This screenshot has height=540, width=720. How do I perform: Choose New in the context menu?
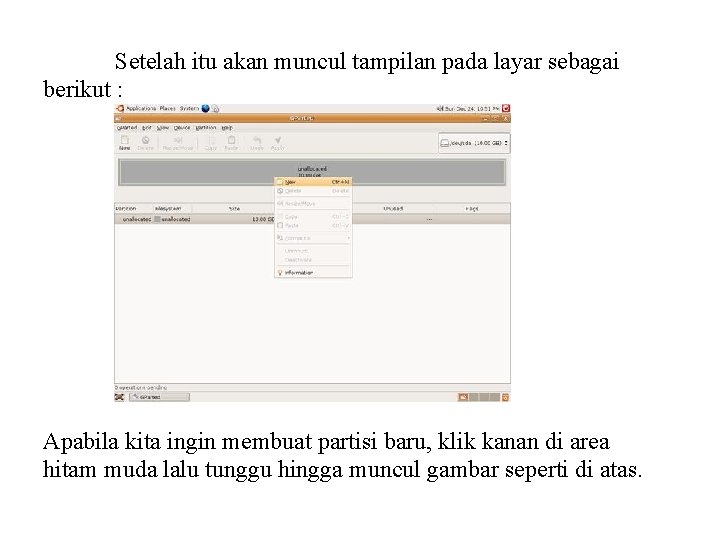(x=313, y=182)
